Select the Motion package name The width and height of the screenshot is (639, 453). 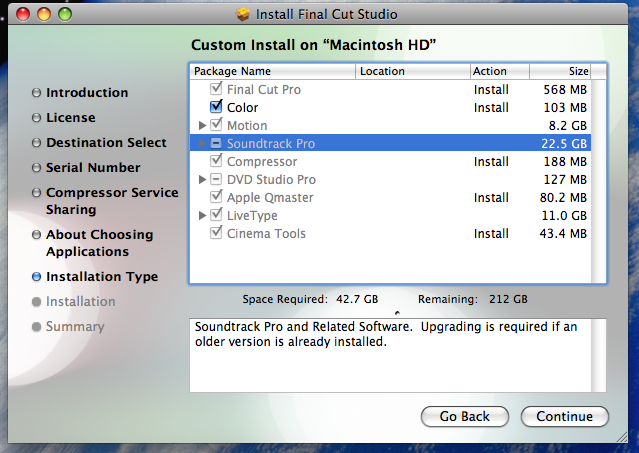click(247, 125)
